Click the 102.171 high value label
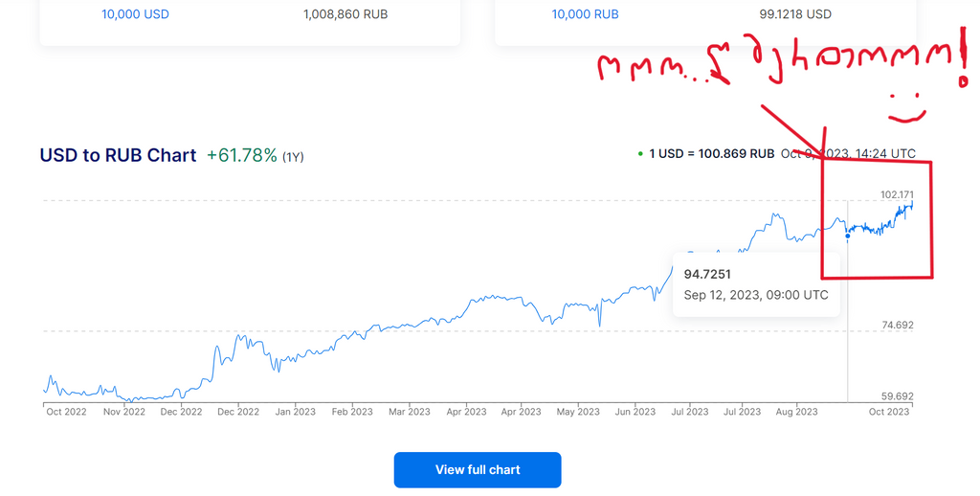 point(897,195)
